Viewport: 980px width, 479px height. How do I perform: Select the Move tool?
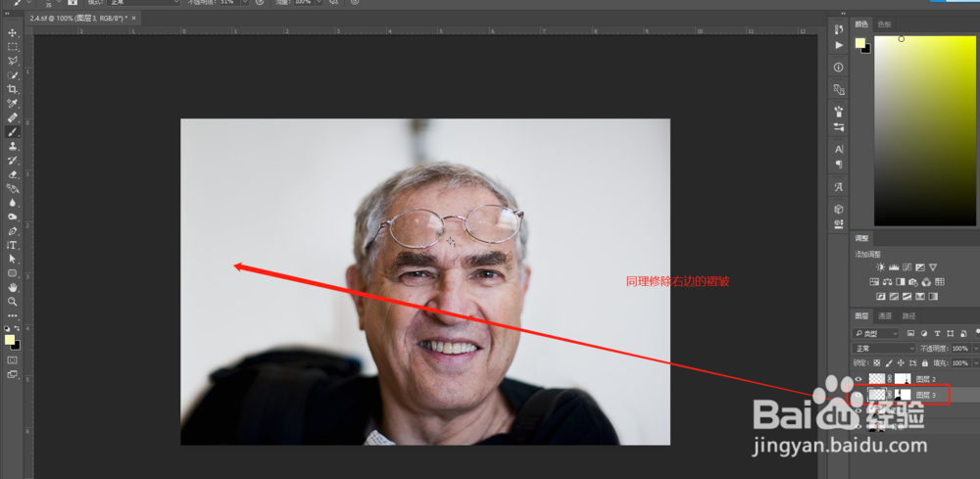point(12,32)
